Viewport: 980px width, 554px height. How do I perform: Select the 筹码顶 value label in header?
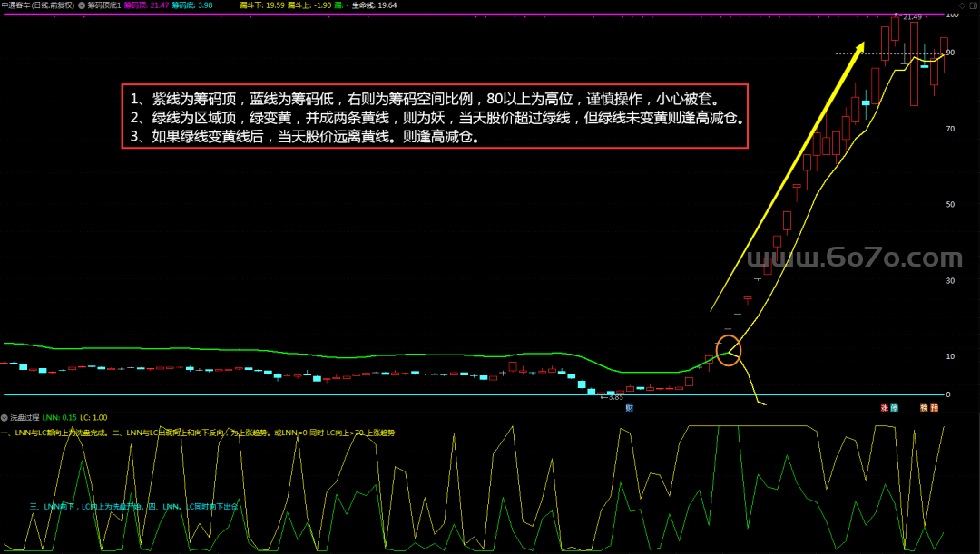(x=146, y=5)
